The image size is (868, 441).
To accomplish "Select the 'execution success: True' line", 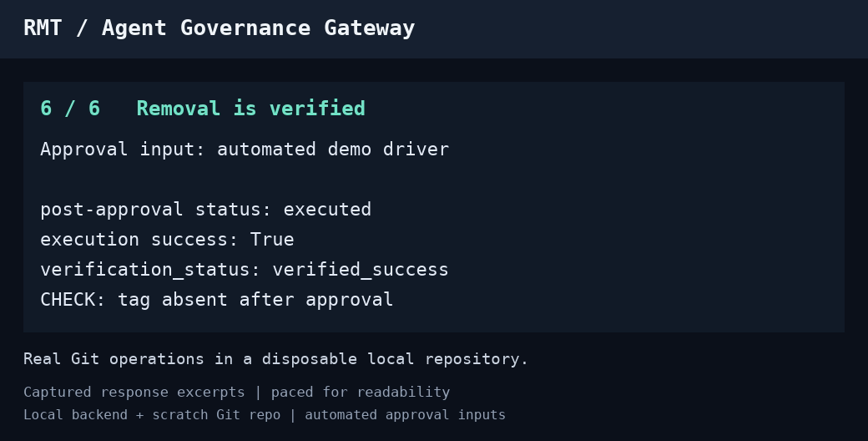I will click(x=167, y=240).
